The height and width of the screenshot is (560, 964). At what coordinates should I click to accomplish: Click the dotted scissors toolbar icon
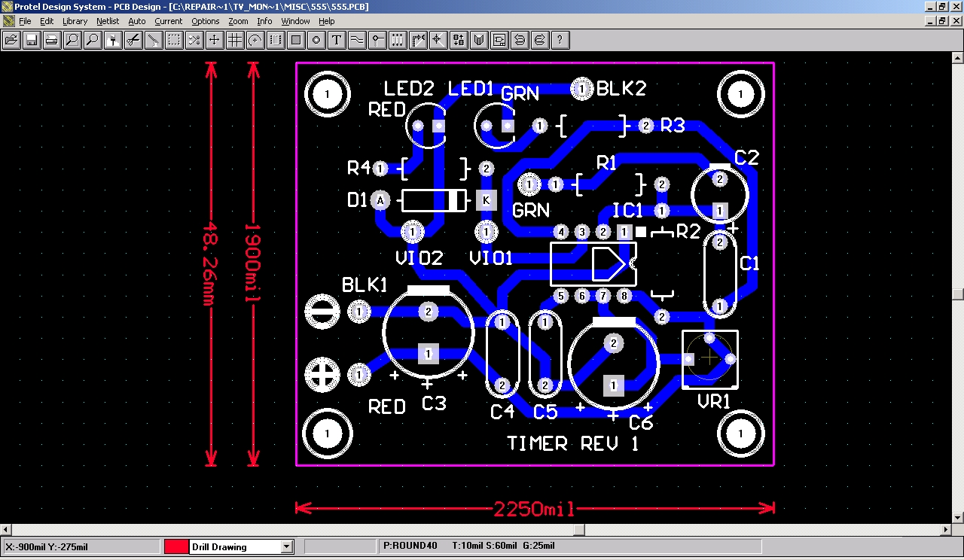tap(194, 40)
